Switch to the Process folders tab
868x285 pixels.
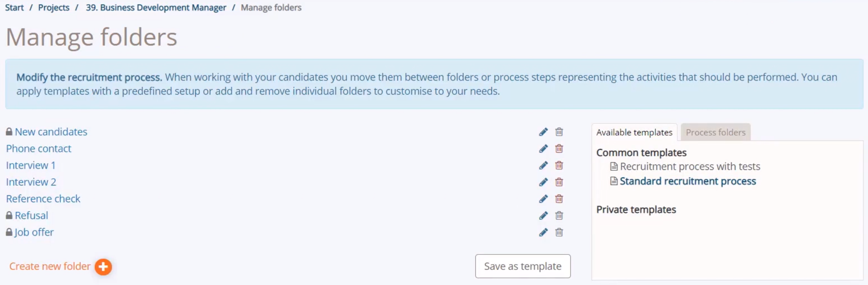(715, 132)
